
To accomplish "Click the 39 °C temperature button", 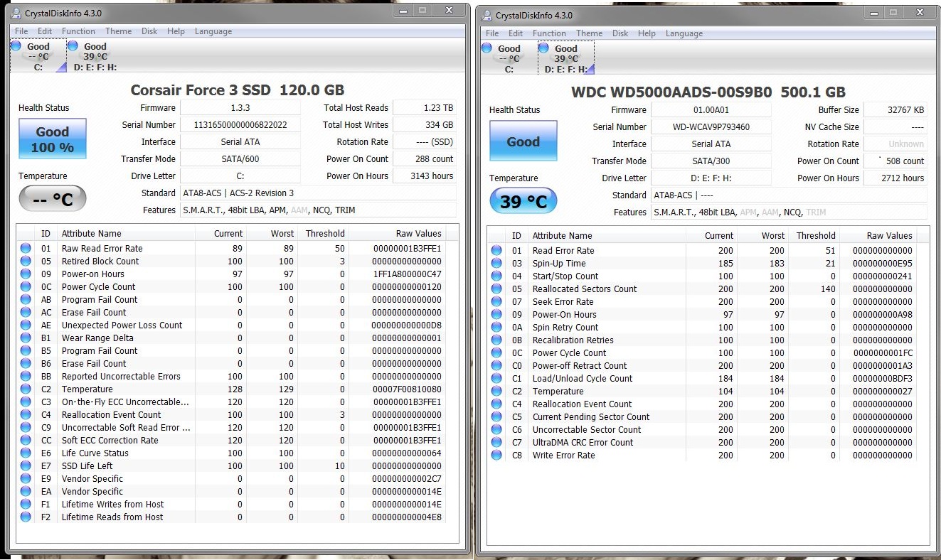I will [x=523, y=202].
